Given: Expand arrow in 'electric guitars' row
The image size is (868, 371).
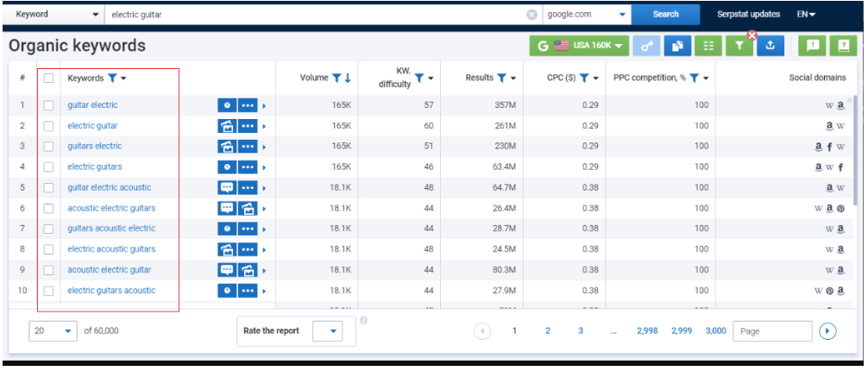Looking at the screenshot, I should [264, 167].
